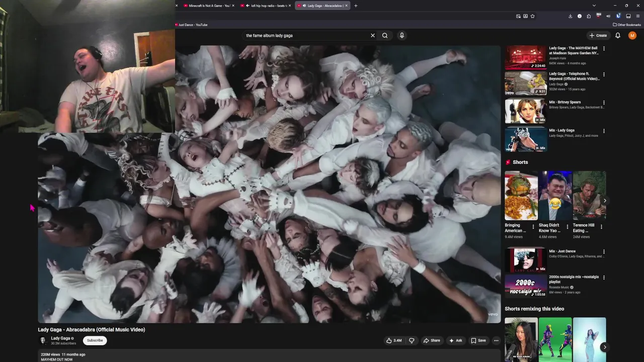Click the main video player area
Image resolution: width=644 pixels, height=362 pixels.
click(x=269, y=184)
